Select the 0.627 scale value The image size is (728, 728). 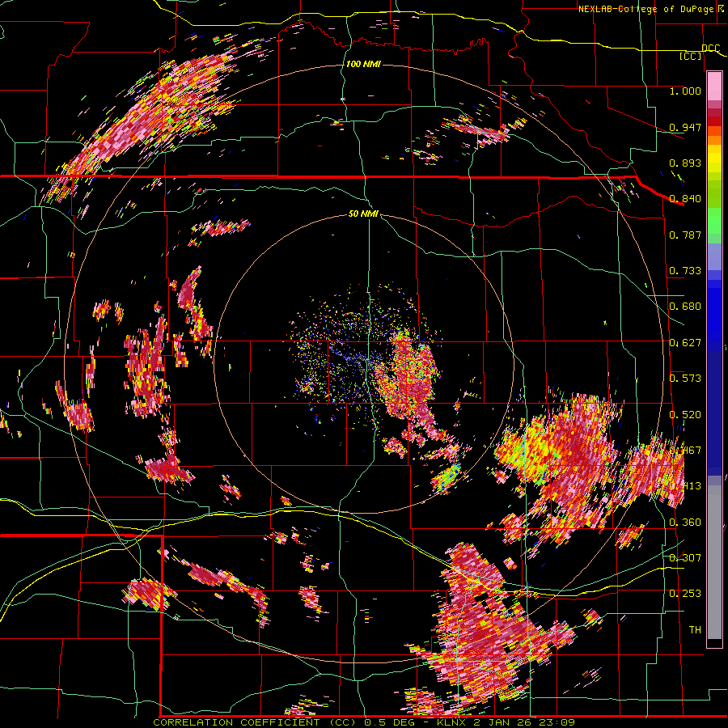point(685,342)
